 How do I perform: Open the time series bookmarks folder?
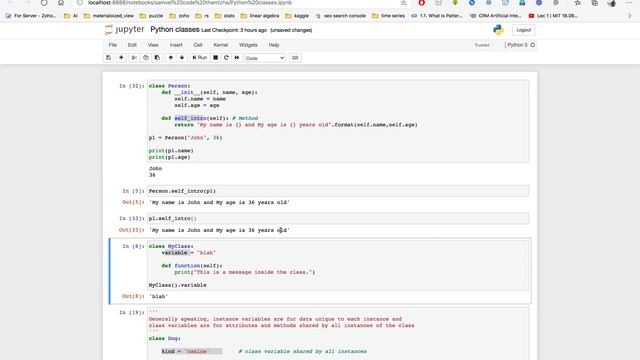tap(389, 16)
